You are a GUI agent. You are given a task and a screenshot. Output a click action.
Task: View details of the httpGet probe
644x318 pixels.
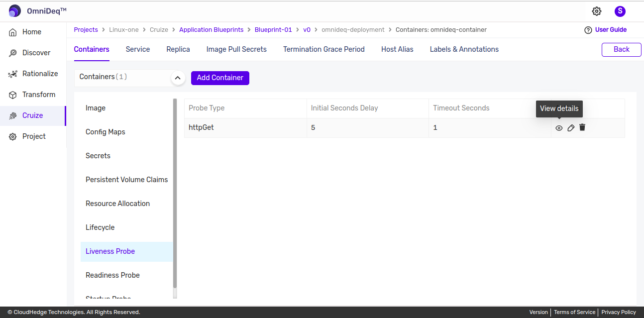point(559,128)
